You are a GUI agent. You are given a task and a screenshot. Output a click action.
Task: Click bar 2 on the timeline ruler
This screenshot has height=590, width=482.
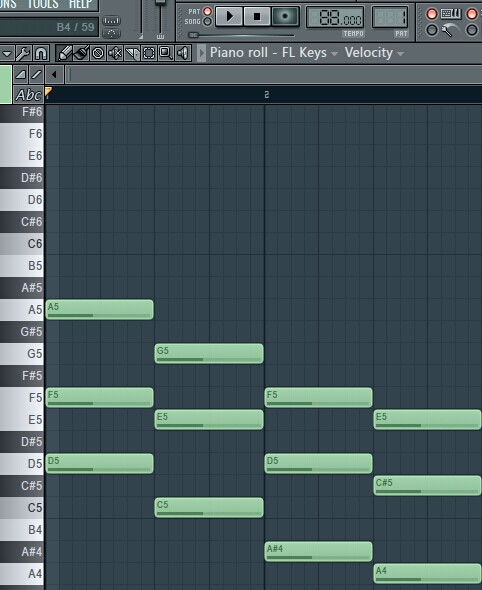267,94
